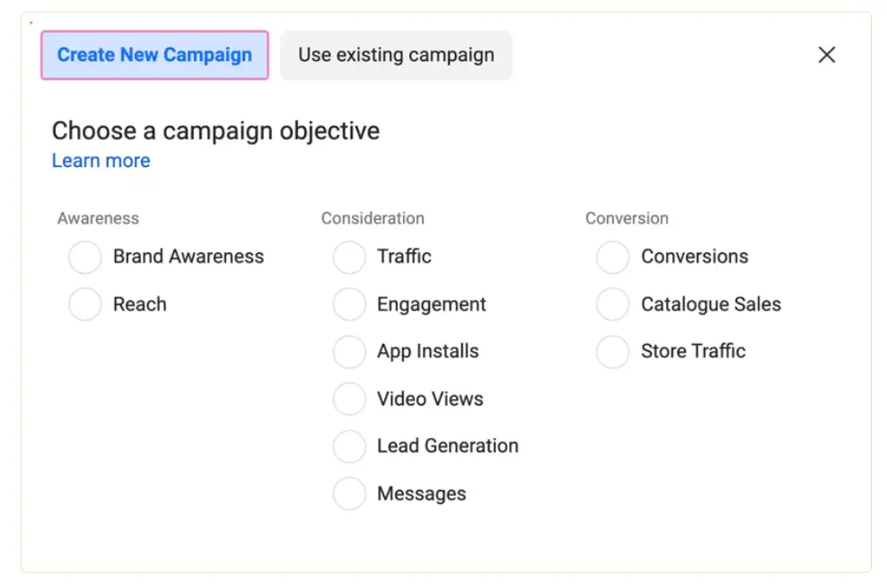This screenshot has height=588, width=887.
Task: Select the App Installs objective
Action: (349, 352)
